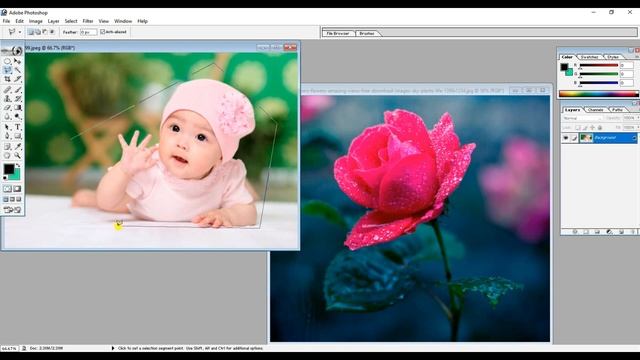Switch to Full Screen with menu bar

click(x=12, y=199)
